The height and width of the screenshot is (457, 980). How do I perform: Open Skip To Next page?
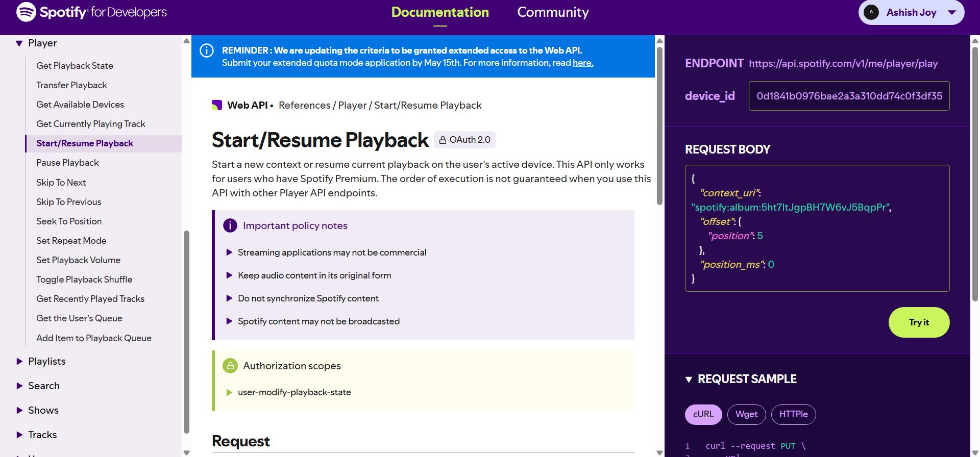[61, 183]
